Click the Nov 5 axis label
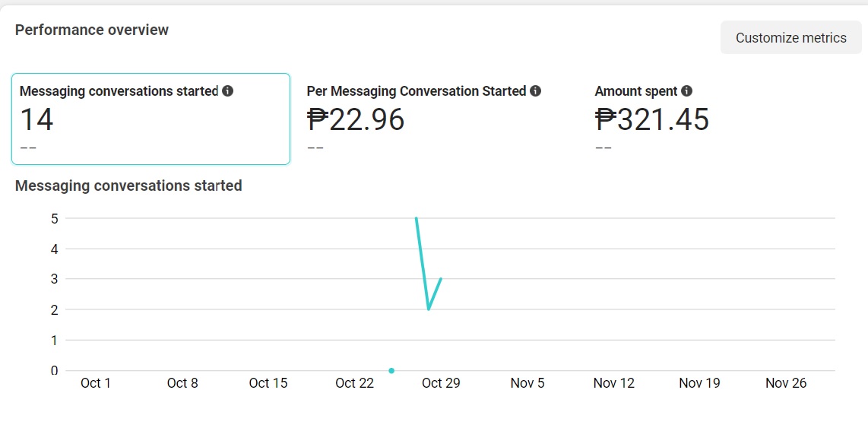The width and height of the screenshot is (868, 428). click(x=527, y=383)
